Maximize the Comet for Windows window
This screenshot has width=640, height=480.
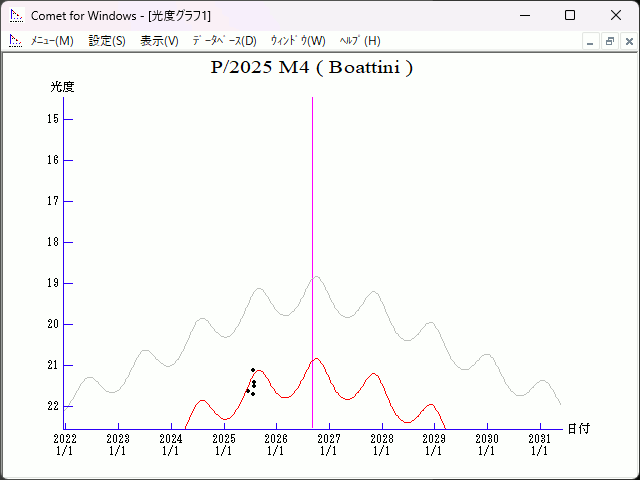[x=570, y=15]
